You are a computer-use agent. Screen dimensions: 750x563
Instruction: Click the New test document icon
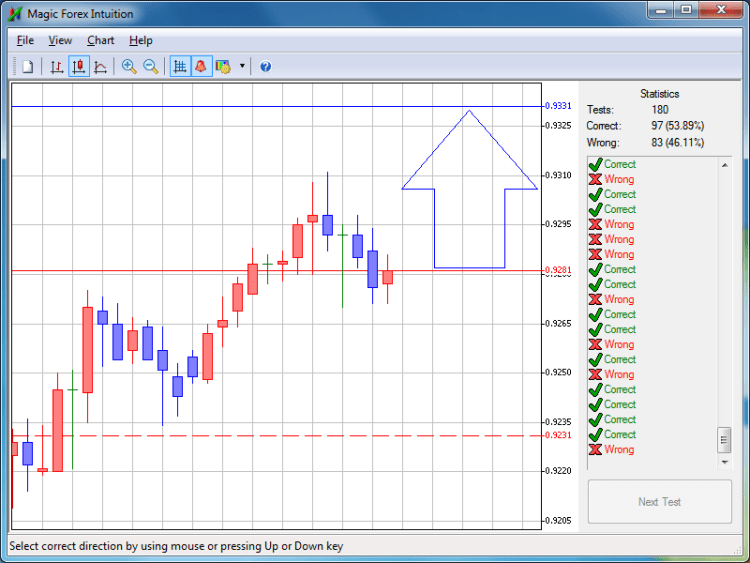point(28,66)
